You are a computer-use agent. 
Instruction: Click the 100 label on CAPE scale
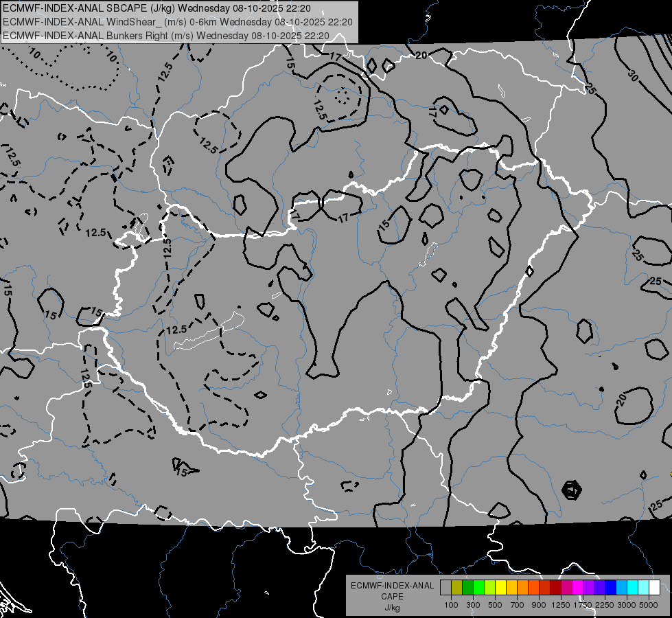coord(451,605)
